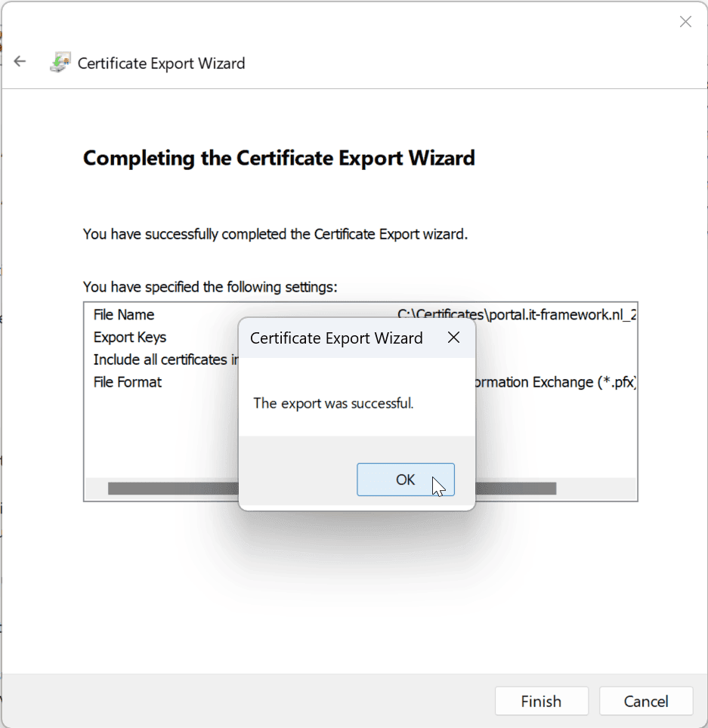
Task: Click the popup title bar labeled Certificate Export Wizard
Action: [x=335, y=338]
